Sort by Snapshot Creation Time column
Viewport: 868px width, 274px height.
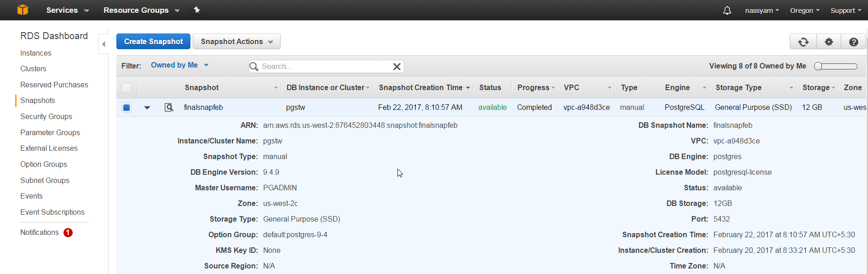click(x=424, y=87)
